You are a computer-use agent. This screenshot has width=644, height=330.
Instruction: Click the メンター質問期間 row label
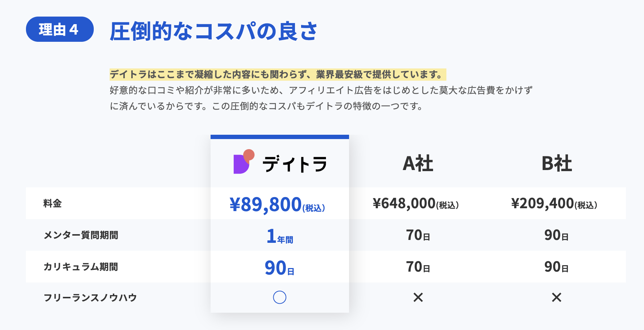click(81, 235)
